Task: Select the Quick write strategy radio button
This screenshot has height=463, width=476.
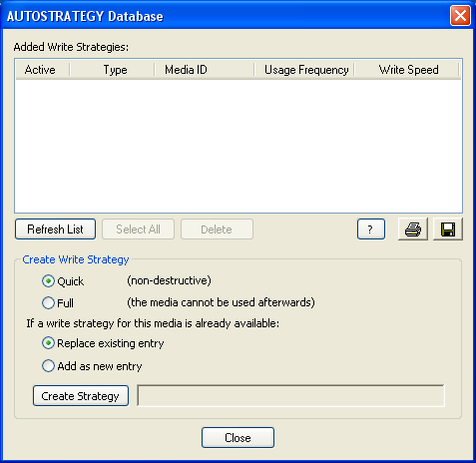Action: pyautogui.click(x=48, y=281)
